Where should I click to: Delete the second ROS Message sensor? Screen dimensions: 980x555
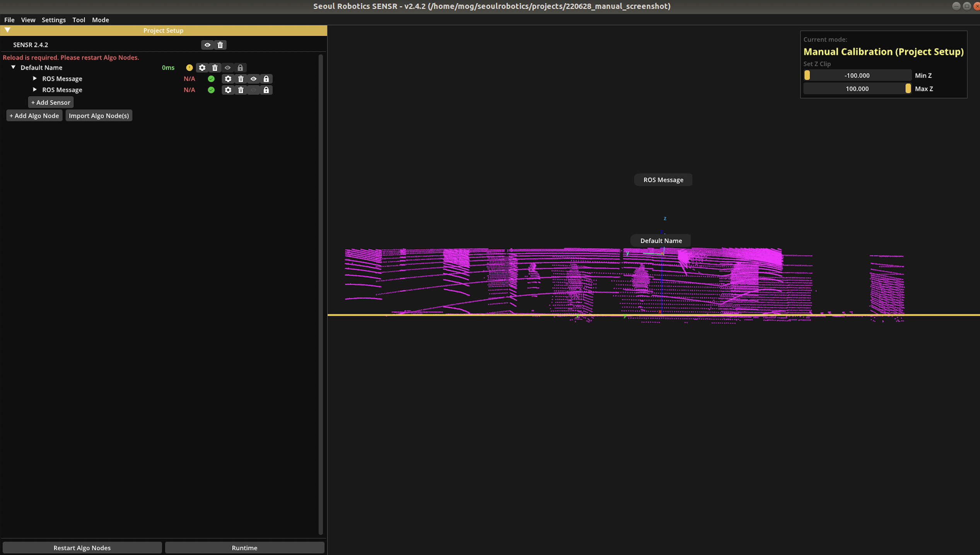(241, 90)
